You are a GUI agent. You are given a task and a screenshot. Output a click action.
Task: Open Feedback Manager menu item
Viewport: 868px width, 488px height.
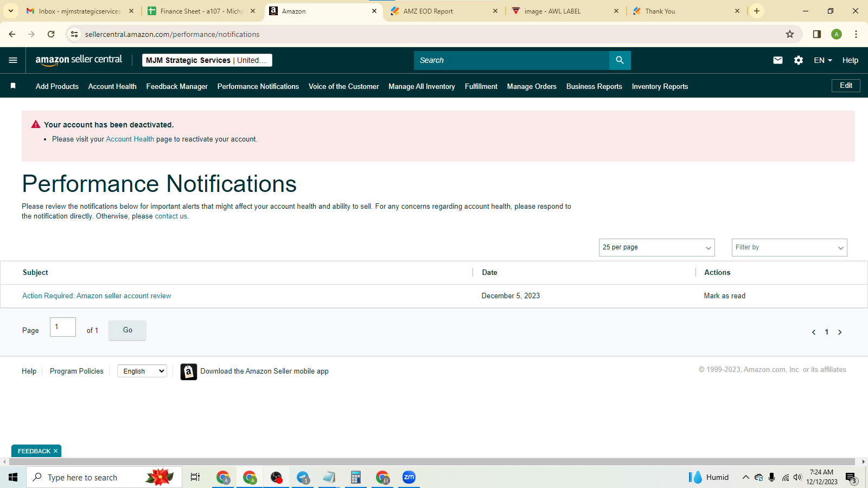177,86
